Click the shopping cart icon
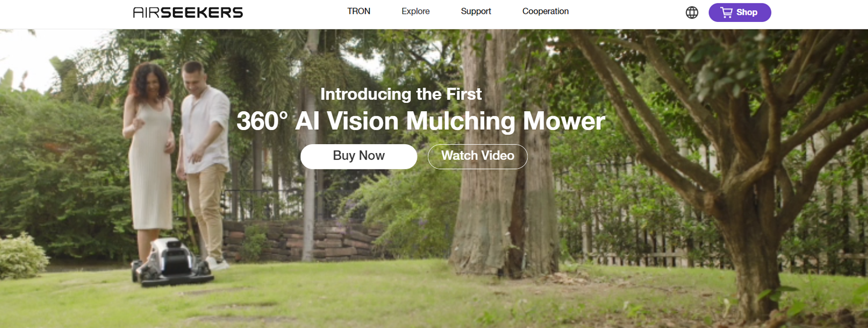The height and width of the screenshot is (328, 868). (x=727, y=12)
